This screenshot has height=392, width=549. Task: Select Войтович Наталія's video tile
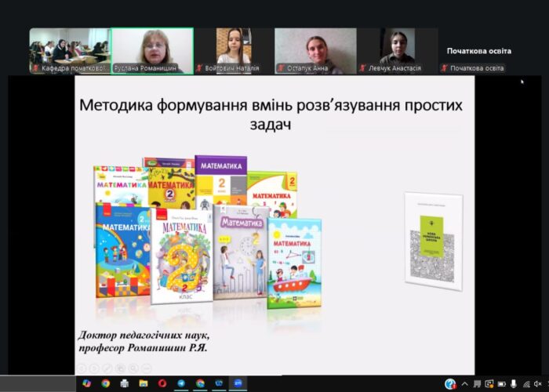[234, 50]
